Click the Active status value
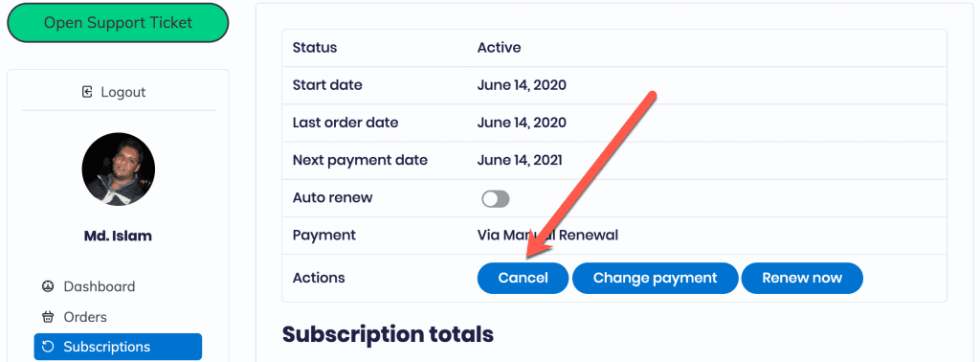 (x=499, y=48)
